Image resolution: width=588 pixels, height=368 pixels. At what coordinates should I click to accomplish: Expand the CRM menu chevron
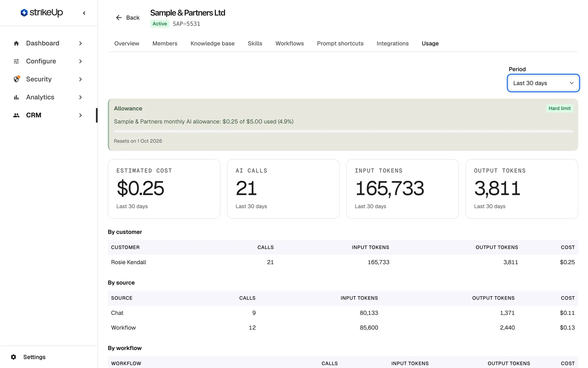point(80,115)
